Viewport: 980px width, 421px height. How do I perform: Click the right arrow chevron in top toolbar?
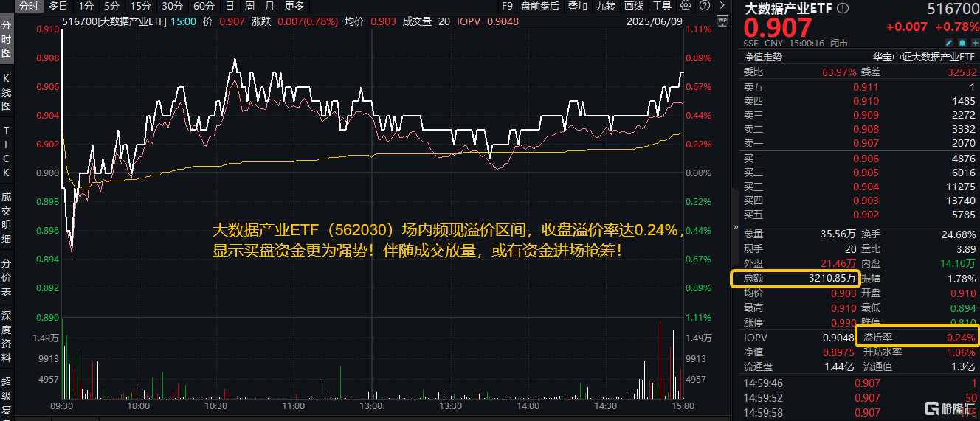point(722,6)
